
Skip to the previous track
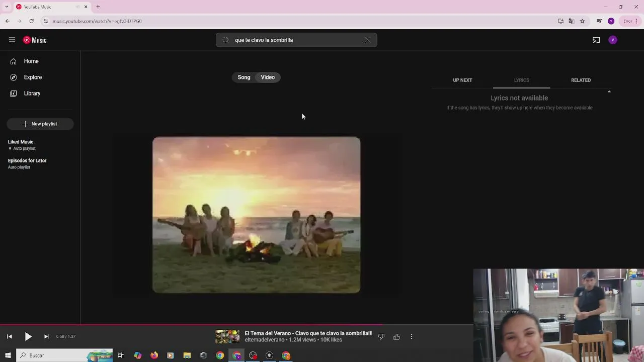(9, 337)
